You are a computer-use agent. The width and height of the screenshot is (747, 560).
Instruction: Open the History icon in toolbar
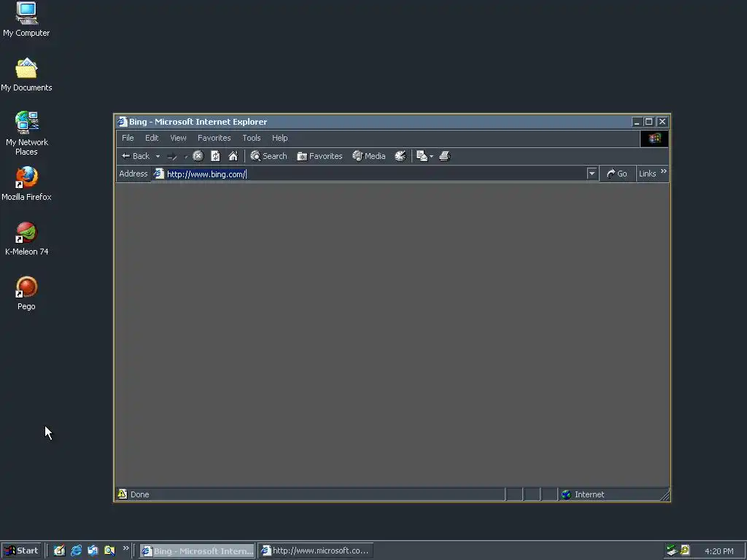(400, 156)
